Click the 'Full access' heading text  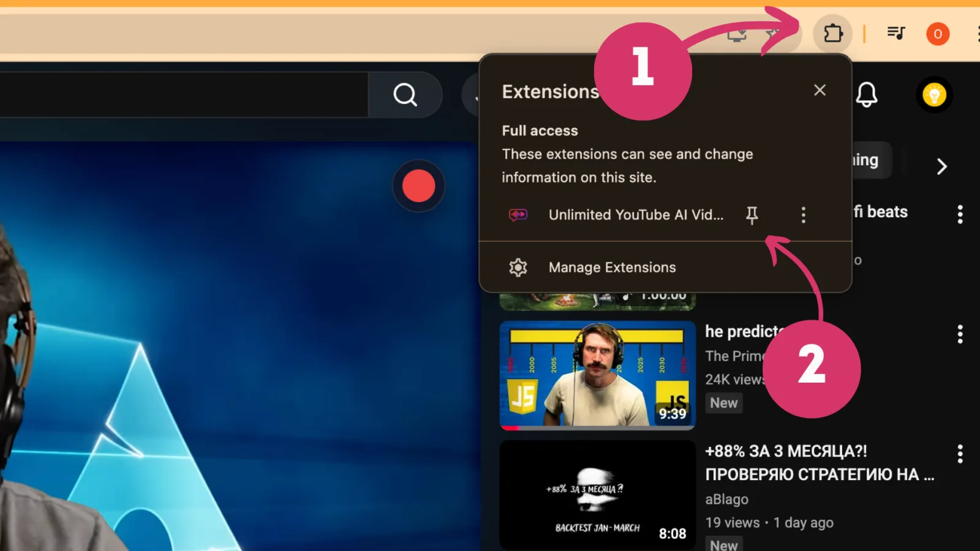click(540, 130)
